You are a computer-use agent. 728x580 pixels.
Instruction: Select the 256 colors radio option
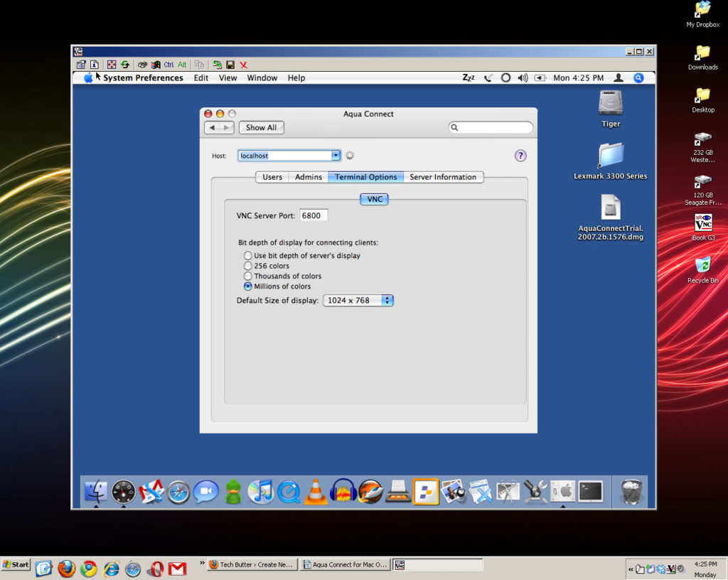tap(248, 266)
